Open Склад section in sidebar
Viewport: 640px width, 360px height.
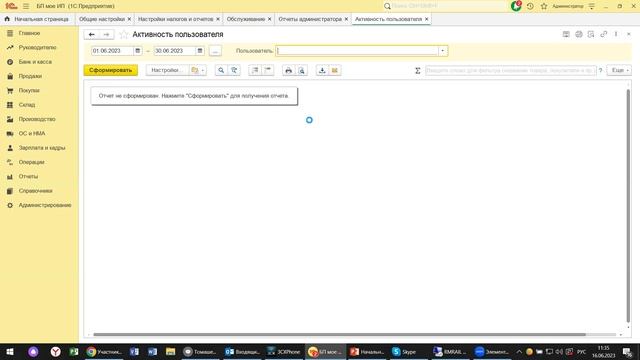pyautogui.click(x=27, y=105)
